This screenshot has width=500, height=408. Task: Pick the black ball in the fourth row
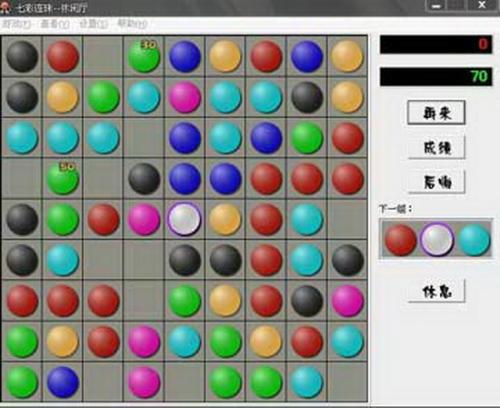click(x=144, y=179)
